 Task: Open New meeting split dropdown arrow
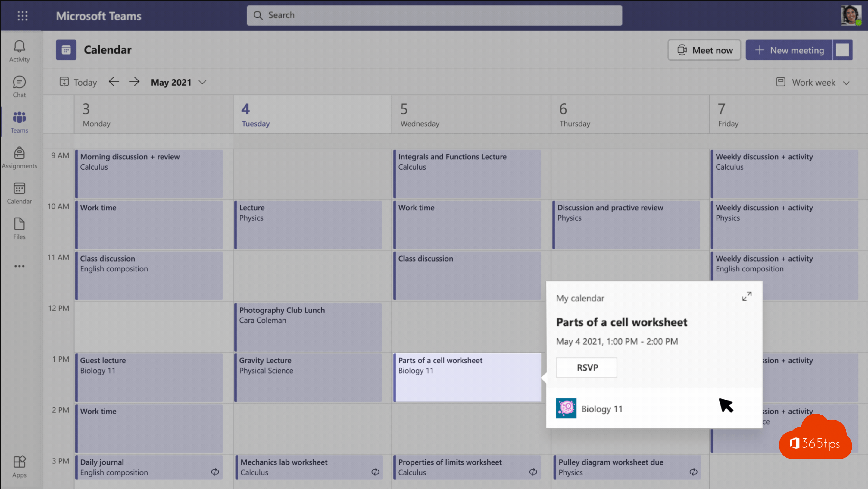842,50
